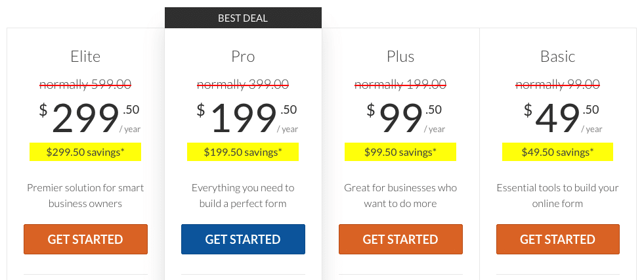Image resolution: width=644 pixels, height=280 pixels.
Task: Select the Basic plan title
Action: pos(558,57)
